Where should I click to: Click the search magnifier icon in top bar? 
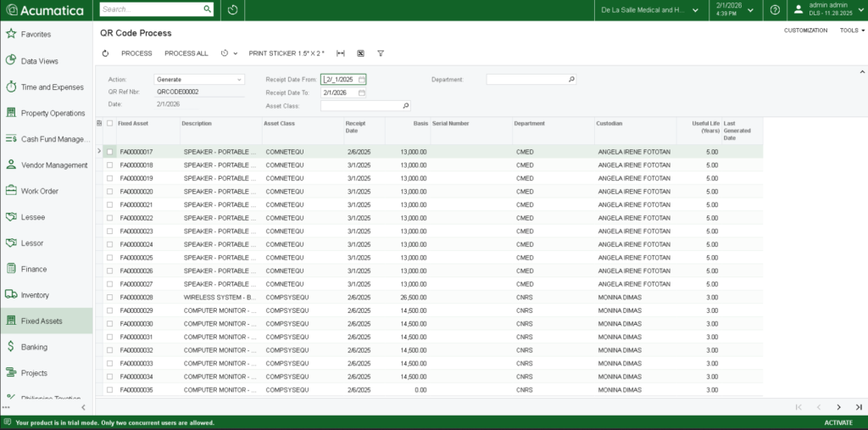(x=207, y=10)
